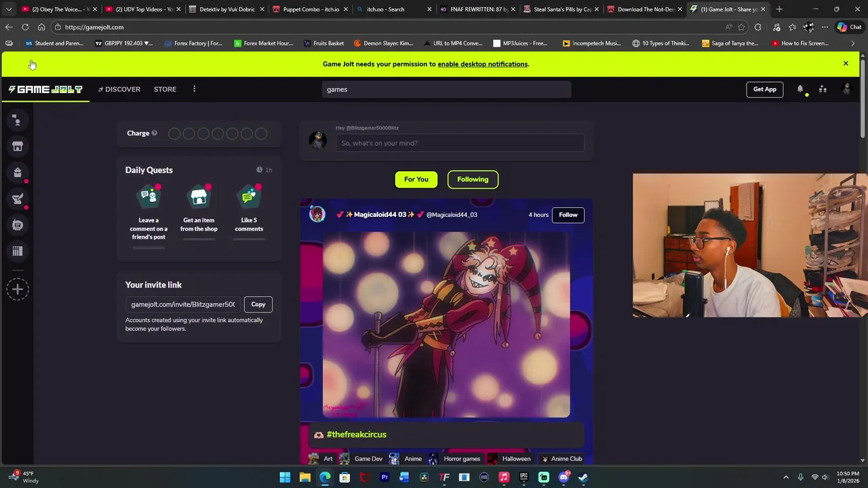Select the Anime Club community tag
This screenshot has width=868, height=488.
pyautogui.click(x=561, y=459)
